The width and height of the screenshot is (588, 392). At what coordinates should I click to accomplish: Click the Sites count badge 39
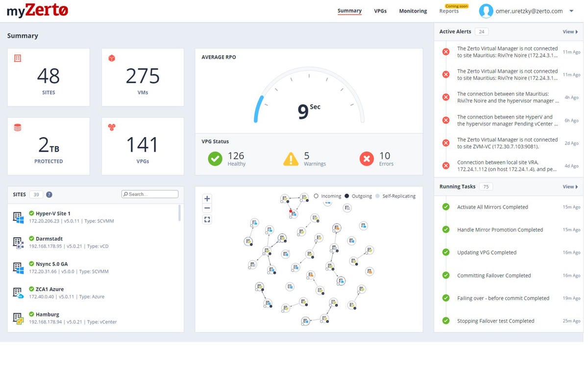coord(36,195)
